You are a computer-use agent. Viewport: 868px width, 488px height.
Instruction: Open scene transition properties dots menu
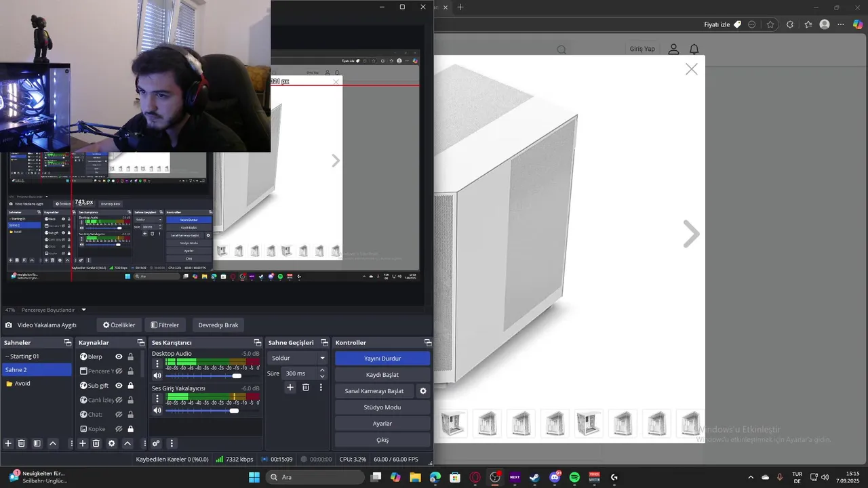tap(321, 388)
